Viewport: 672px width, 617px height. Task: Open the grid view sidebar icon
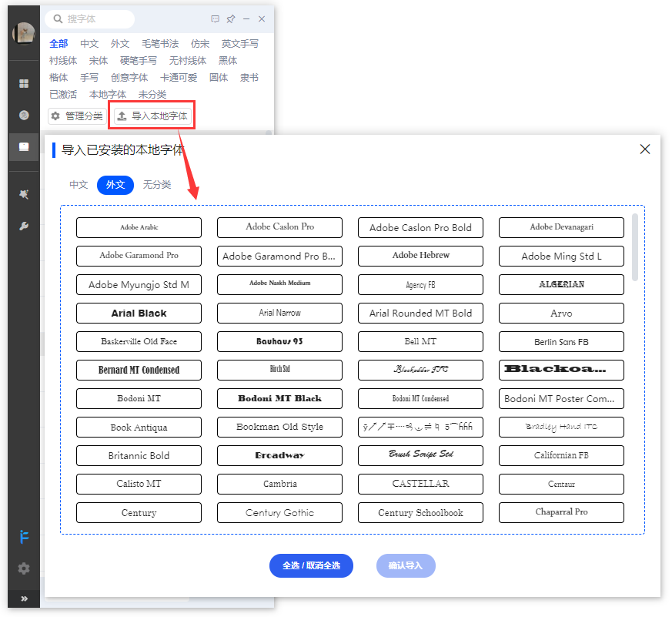pyautogui.click(x=24, y=83)
